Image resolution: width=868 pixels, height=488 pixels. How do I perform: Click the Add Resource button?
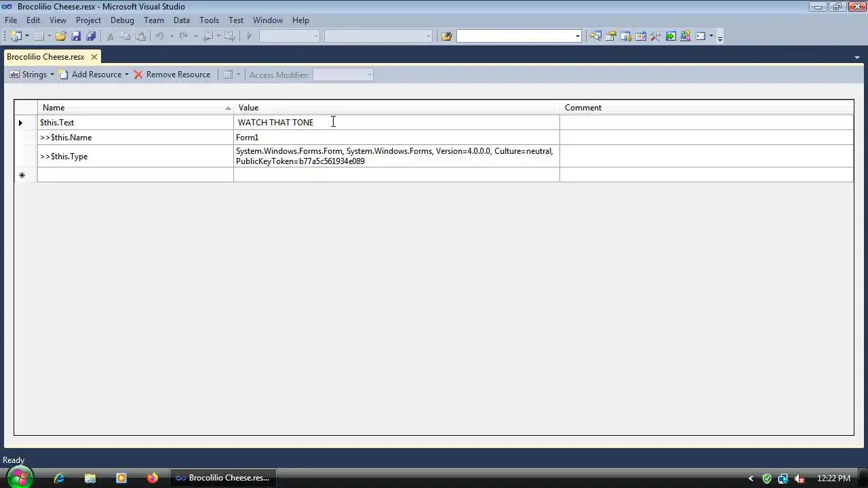pos(91,75)
